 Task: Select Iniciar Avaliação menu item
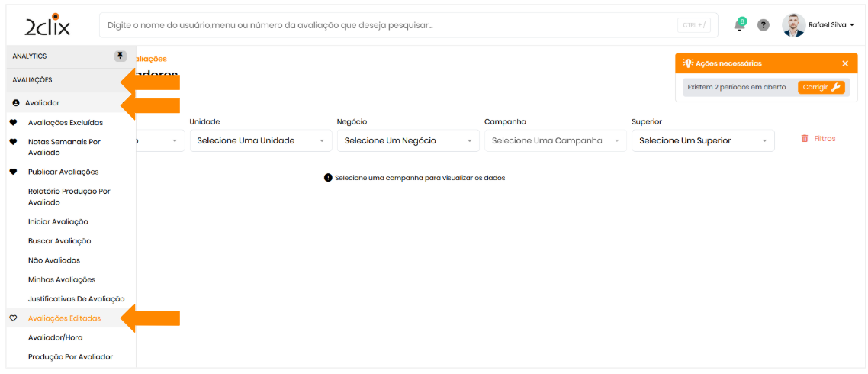pos(58,221)
